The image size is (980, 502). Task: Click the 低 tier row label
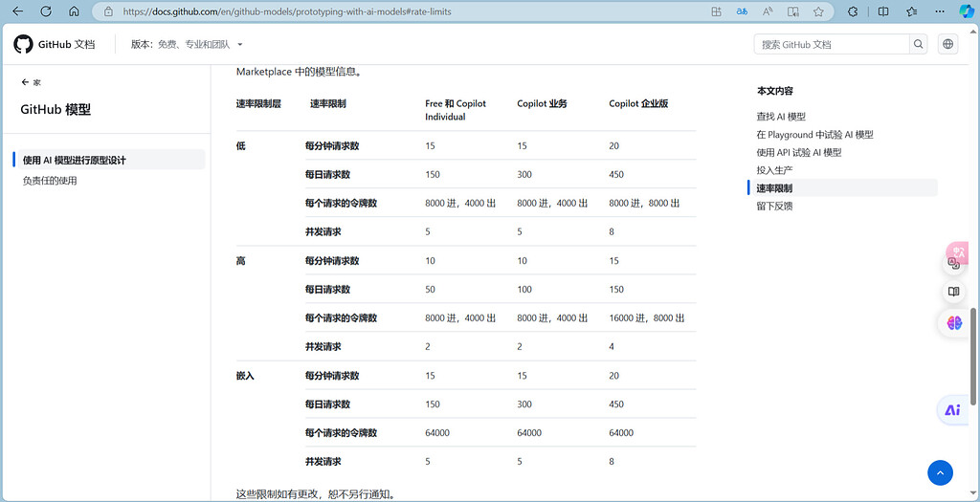240,145
